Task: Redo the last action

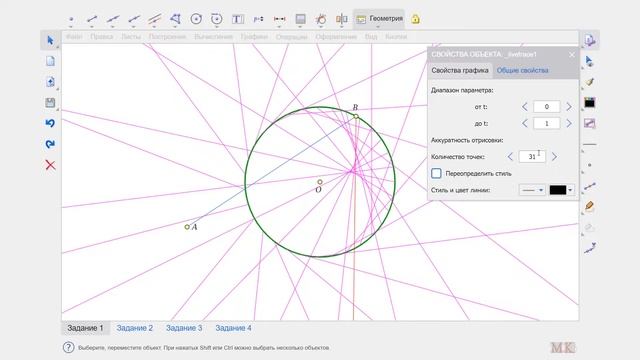Action: coord(50,144)
